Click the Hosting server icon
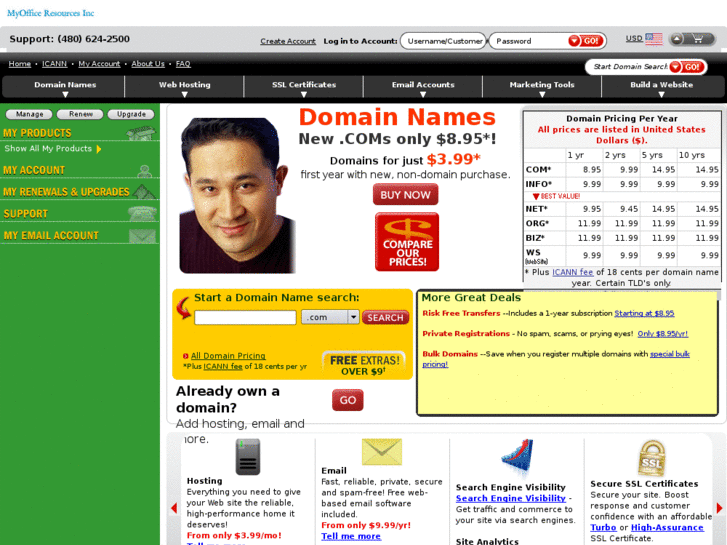 (248, 457)
